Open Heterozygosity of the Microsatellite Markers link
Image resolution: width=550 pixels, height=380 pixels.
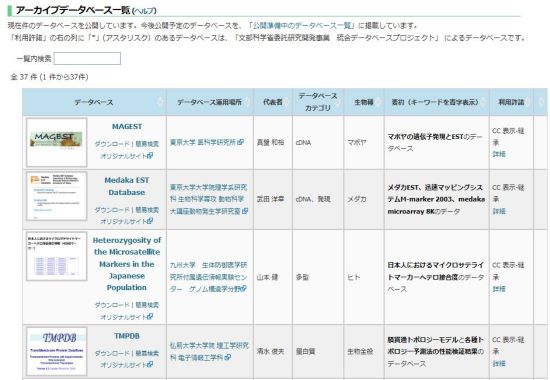tap(127, 264)
